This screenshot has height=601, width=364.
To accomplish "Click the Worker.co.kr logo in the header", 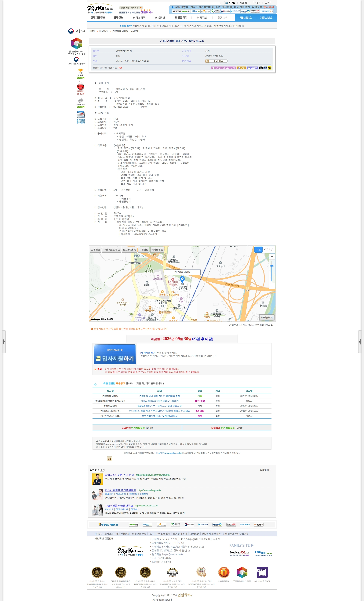I will click(100, 9).
